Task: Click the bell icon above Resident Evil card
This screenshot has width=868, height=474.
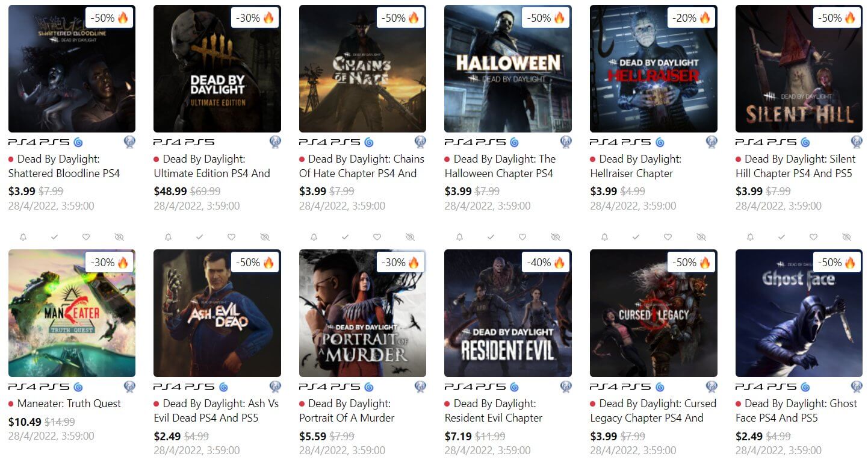Action: coord(459,237)
